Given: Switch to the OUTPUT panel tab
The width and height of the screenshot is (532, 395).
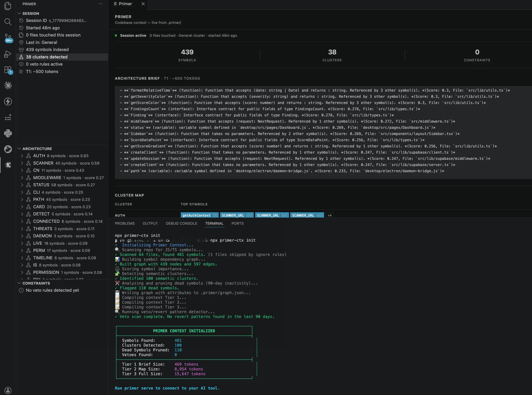Looking at the screenshot, I should pyautogui.click(x=150, y=223).
